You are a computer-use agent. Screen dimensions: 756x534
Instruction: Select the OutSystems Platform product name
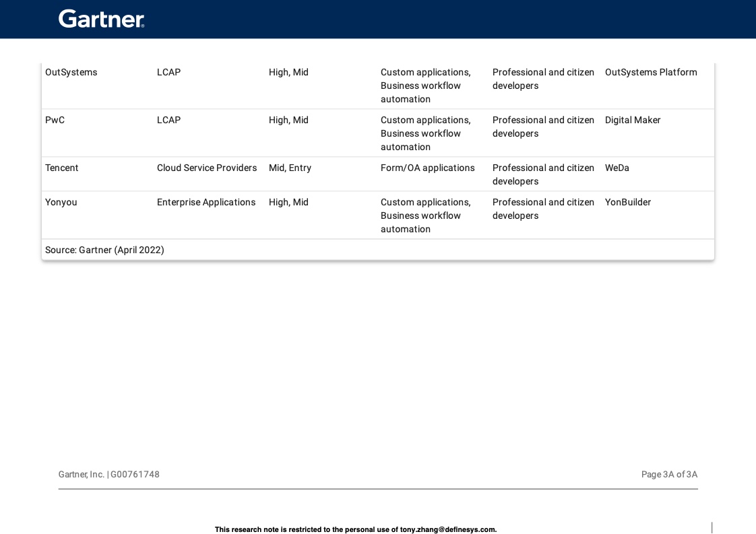coord(650,72)
